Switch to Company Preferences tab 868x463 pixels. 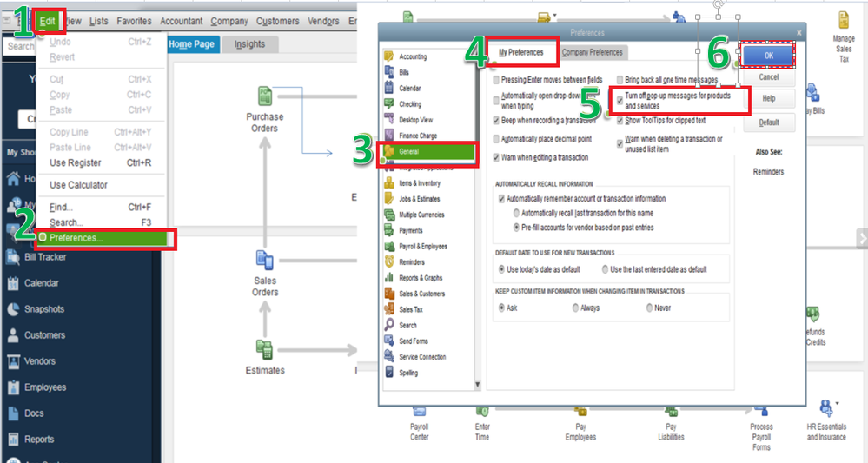592,52
